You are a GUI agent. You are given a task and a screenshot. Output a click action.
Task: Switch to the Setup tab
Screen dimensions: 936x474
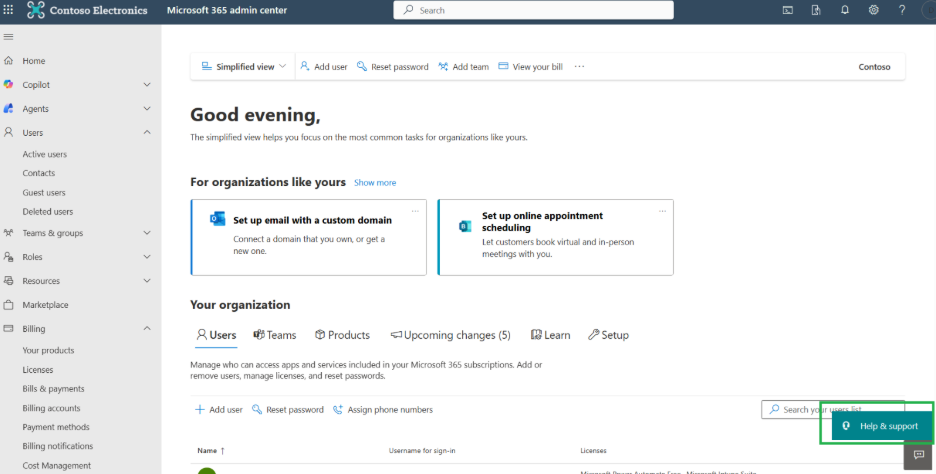pyautogui.click(x=608, y=335)
